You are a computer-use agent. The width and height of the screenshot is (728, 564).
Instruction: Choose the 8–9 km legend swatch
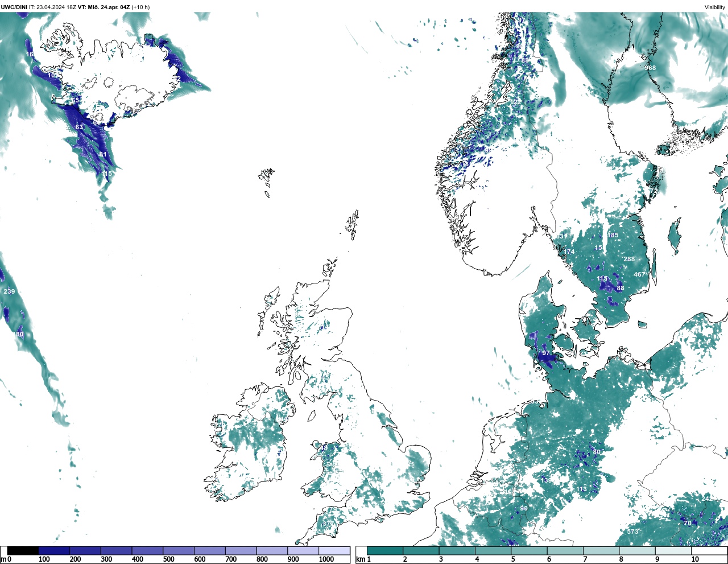click(636, 551)
